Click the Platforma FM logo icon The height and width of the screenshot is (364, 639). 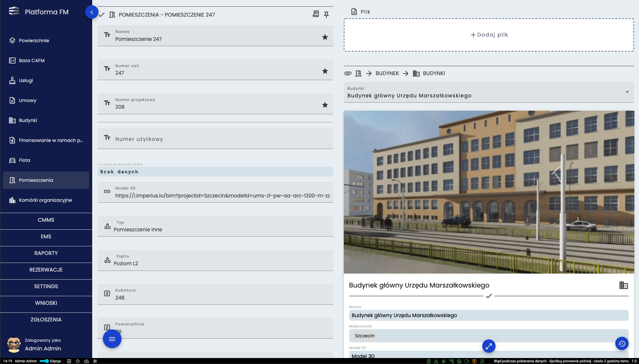[x=14, y=11]
